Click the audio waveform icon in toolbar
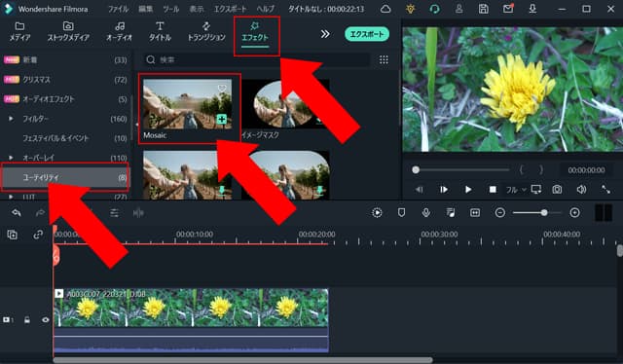 [x=138, y=213]
